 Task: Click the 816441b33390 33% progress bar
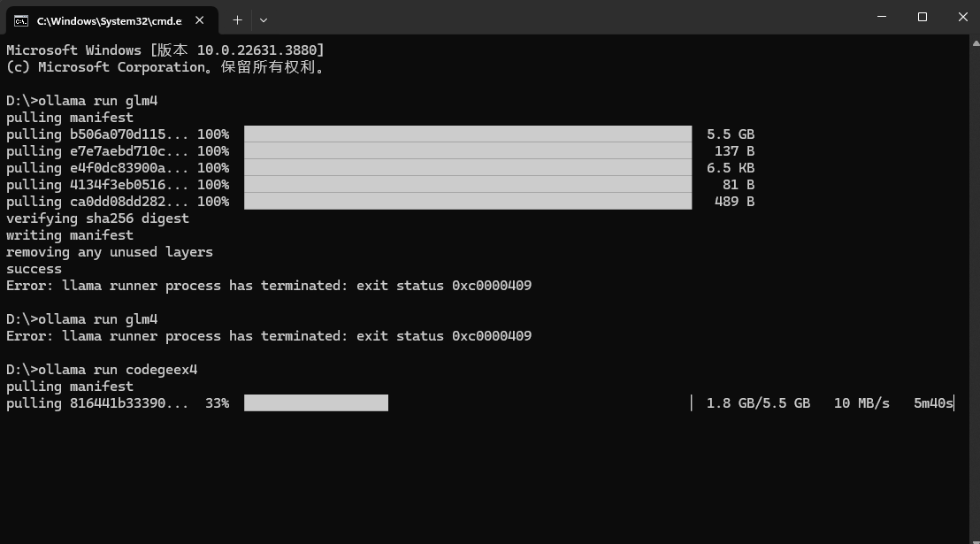316,402
